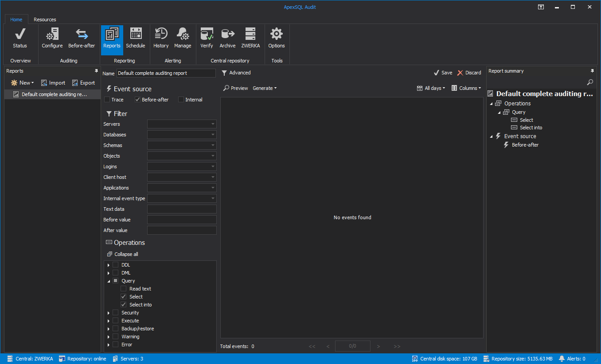Enable the Trace event source checkbox

click(x=107, y=100)
